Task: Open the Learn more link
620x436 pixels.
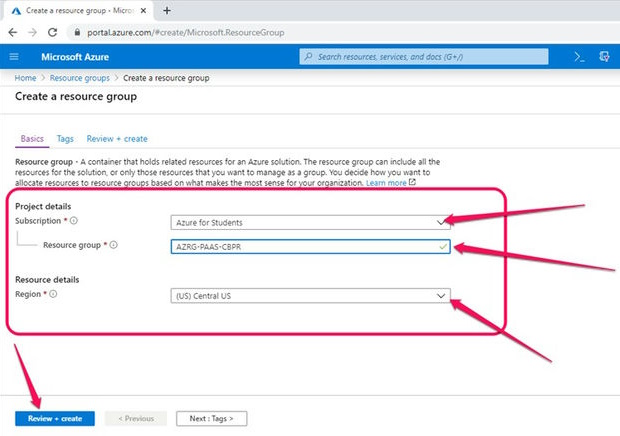Action: 386,183
